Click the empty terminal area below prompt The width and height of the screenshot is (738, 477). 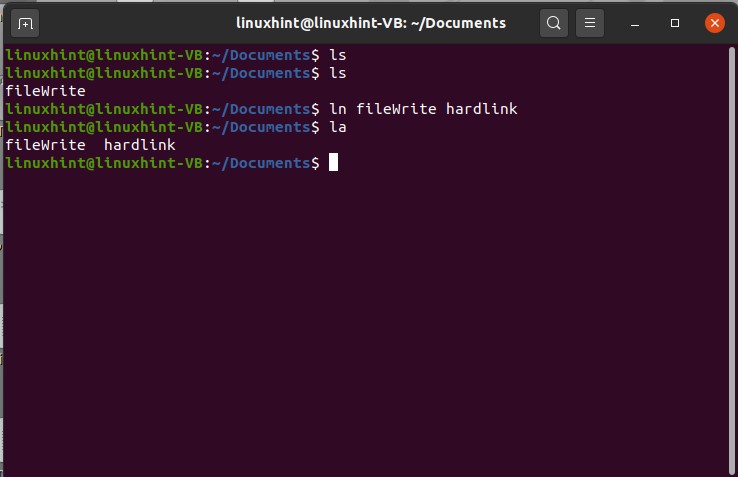pos(368,320)
